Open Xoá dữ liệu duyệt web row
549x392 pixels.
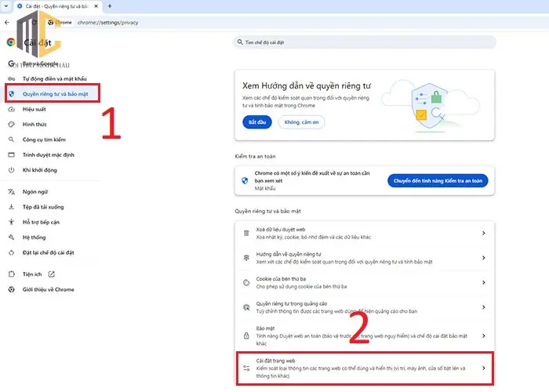pyautogui.click(x=365, y=233)
